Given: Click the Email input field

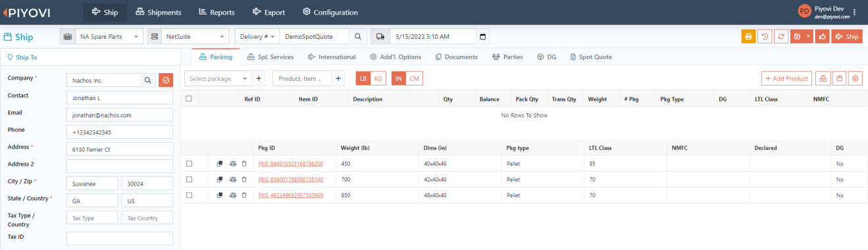Looking at the screenshot, I should pos(120,114).
